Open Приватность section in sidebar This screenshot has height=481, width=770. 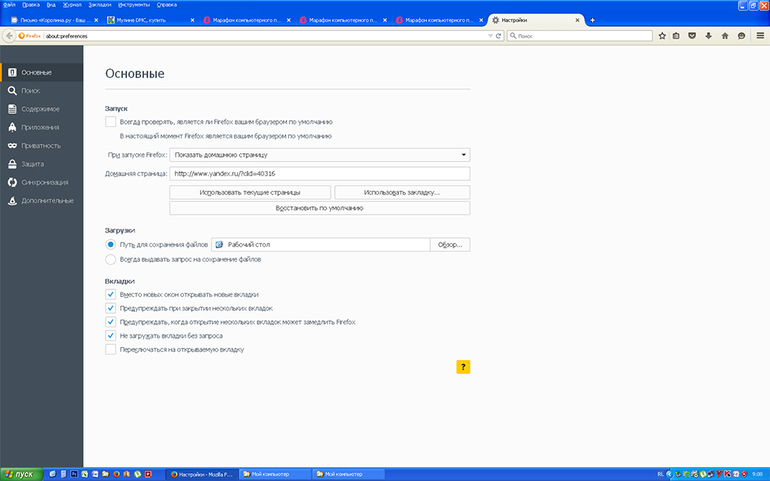pyautogui.click(x=42, y=146)
